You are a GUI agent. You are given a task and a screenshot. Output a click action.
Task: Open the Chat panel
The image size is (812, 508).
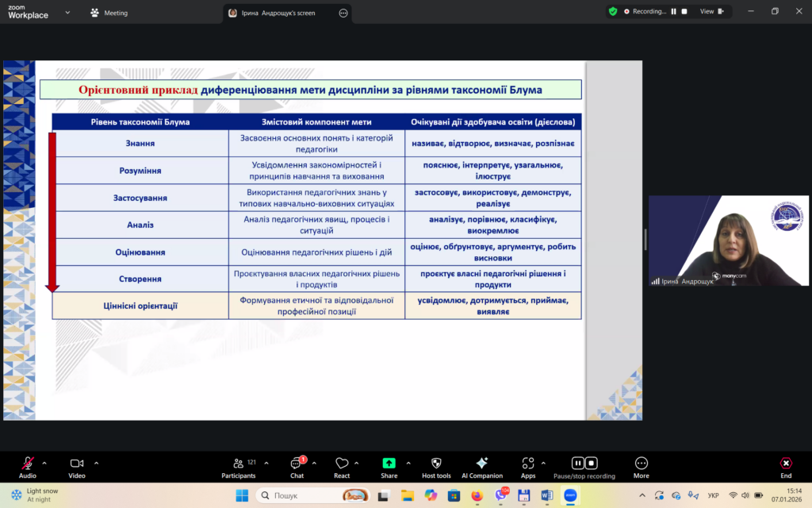click(297, 464)
